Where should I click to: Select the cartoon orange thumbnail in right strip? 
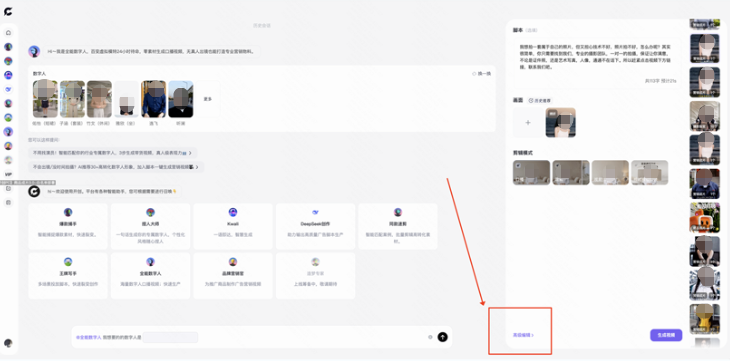(x=704, y=218)
